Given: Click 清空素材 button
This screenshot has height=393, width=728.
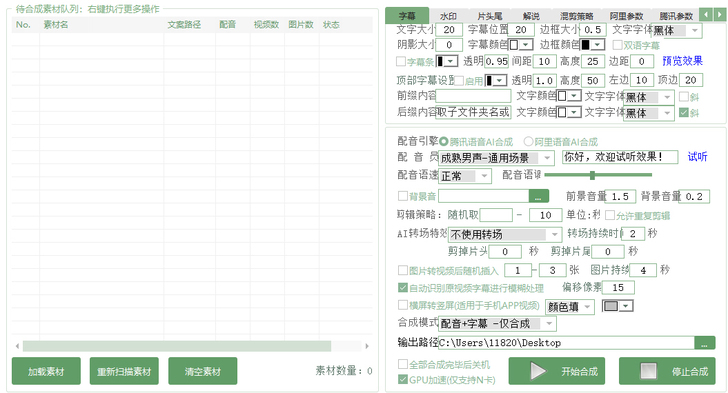Looking at the screenshot, I should (x=202, y=371).
